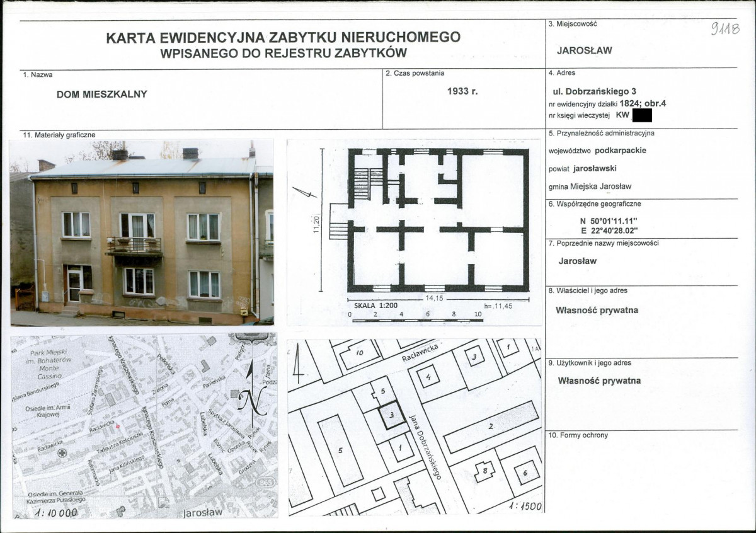Click the blacked-out KW number box
The width and height of the screenshot is (756, 533).
pyautogui.click(x=641, y=115)
